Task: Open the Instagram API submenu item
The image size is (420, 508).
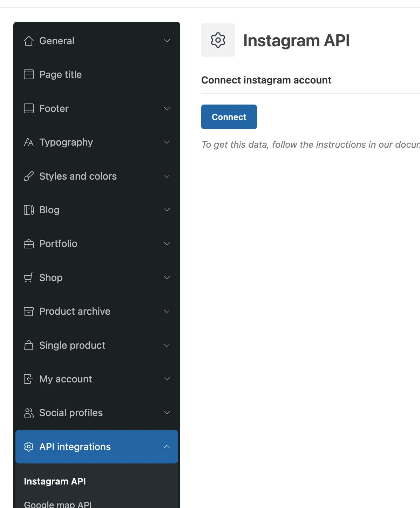Action: click(x=55, y=481)
